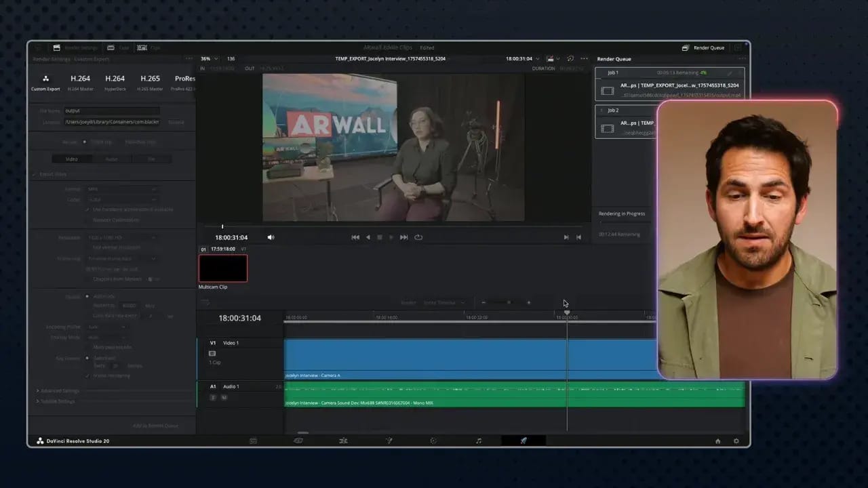Viewport: 868px width, 488px height.
Task: Click the viewer volume speaker icon
Action: click(271, 237)
